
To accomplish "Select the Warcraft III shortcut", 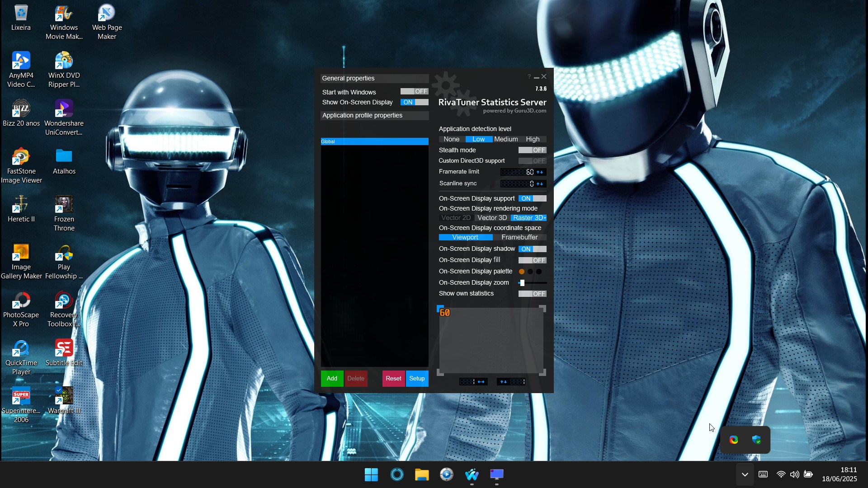I will coord(64,401).
